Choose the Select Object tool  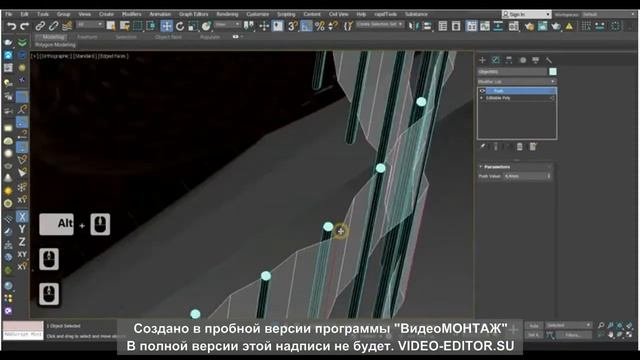pos(111,27)
